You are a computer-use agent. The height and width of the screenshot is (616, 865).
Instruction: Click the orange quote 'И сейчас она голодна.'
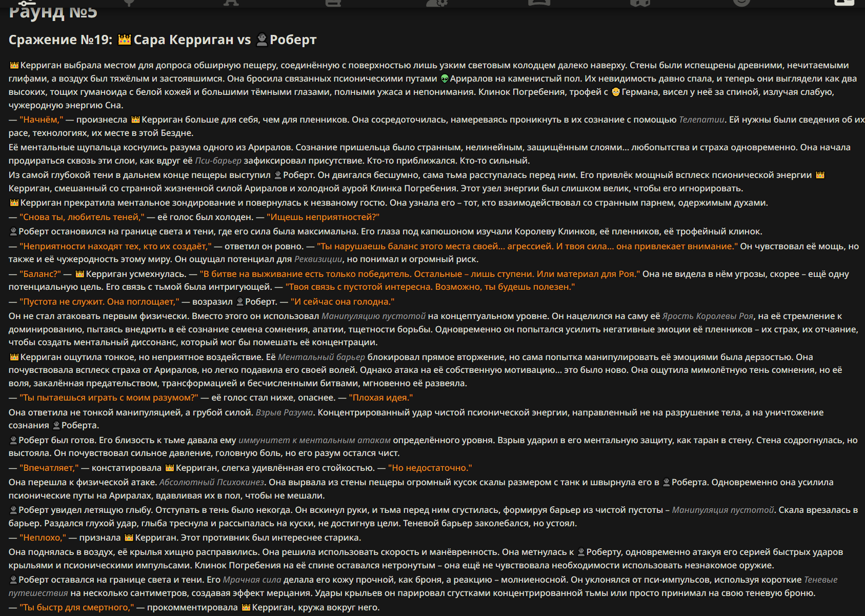pos(342,302)
